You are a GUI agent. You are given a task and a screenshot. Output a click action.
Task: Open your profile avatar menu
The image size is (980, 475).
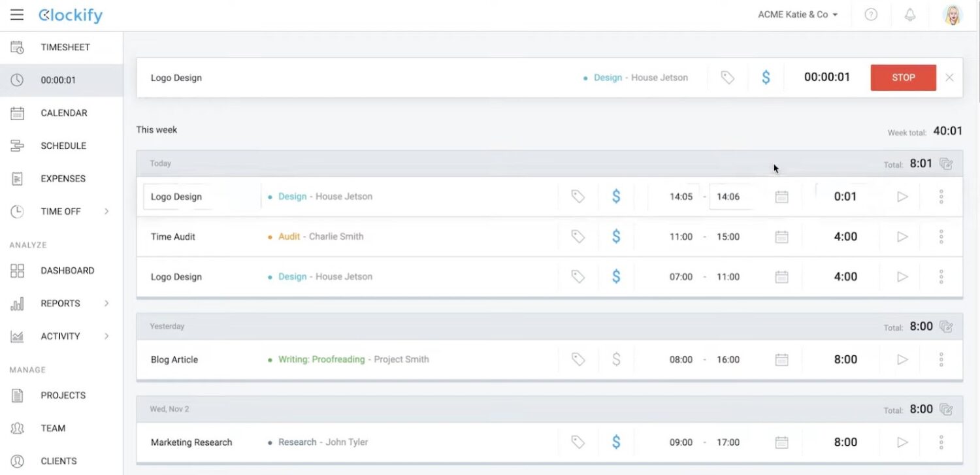tap(953, 14)
